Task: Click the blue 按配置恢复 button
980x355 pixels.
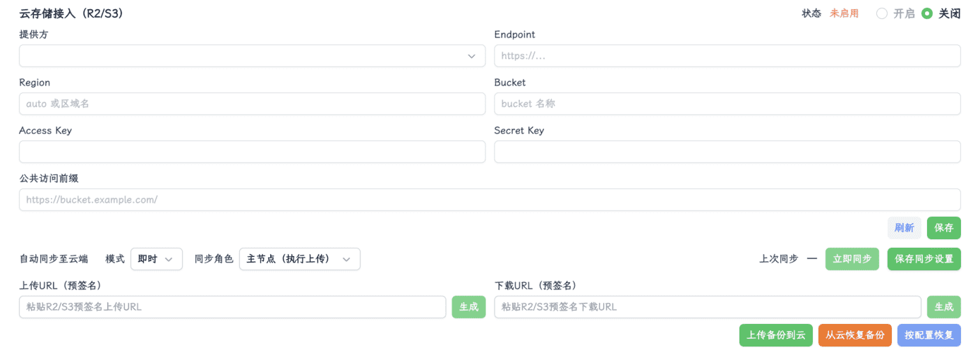Action: 928,335
